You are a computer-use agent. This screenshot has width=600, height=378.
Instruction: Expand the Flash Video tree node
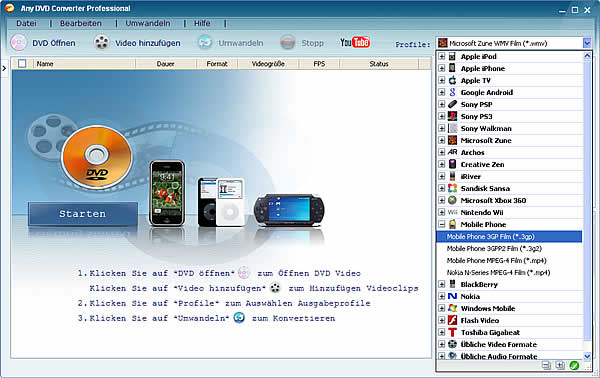442,320
